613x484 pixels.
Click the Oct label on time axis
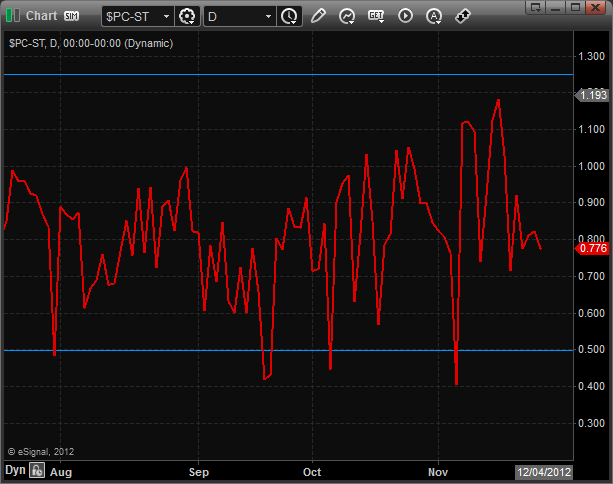312,472
